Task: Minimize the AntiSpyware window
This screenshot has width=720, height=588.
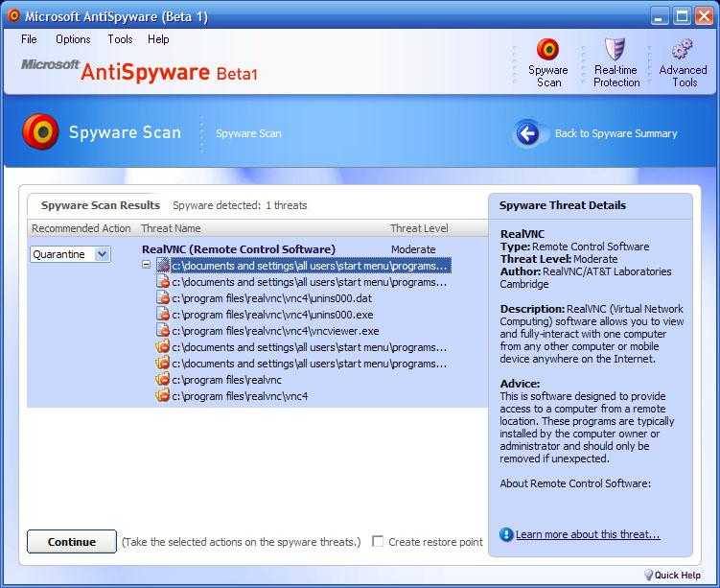Action: point(660,16)
